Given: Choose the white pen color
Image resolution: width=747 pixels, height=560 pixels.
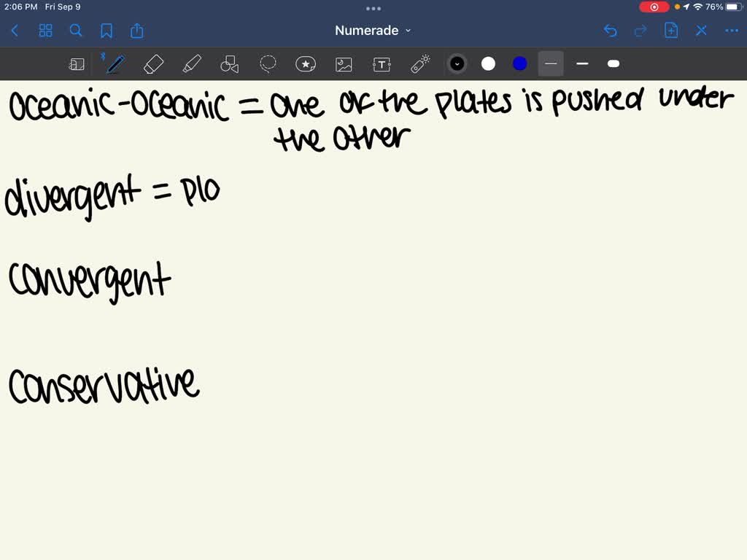Looking at the screenshot, I should pyautogui.click(x=488, y=64).
